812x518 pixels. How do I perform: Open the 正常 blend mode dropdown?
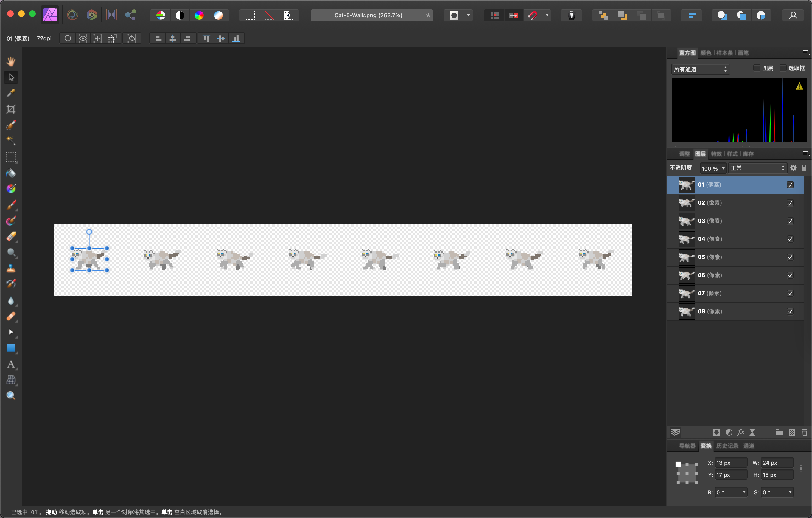click(757, 168)
